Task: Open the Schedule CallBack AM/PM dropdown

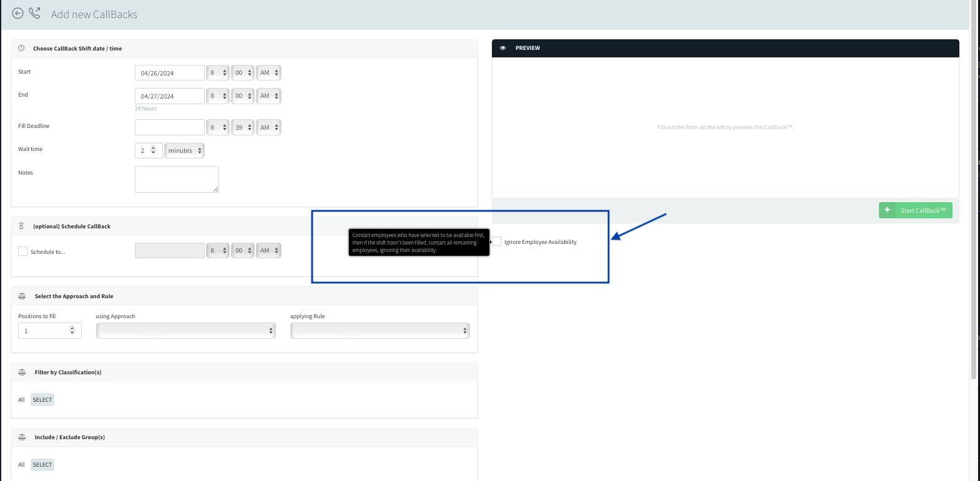Action: click(268, 251)
